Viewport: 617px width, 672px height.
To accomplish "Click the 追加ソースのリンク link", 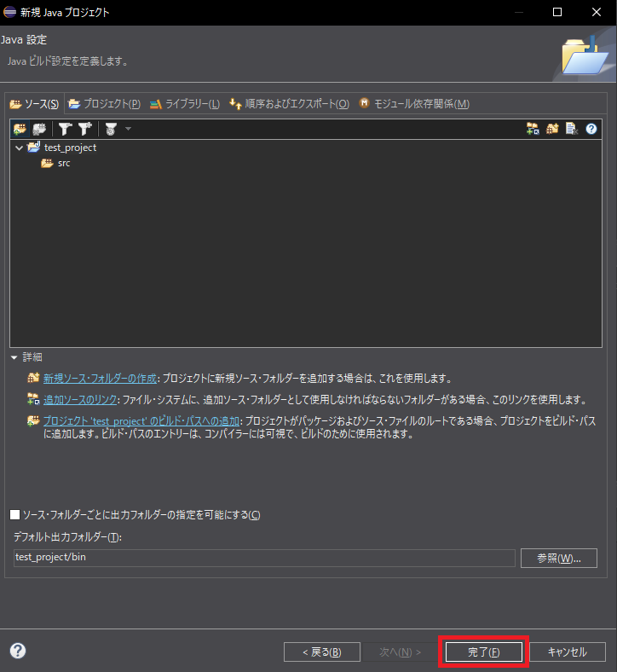I will (x=80, y=400).
